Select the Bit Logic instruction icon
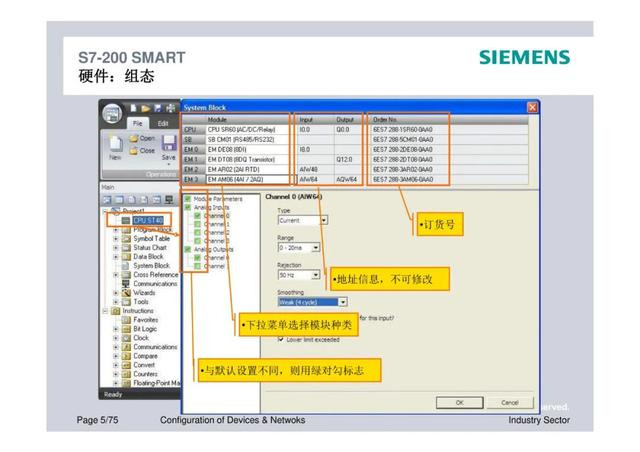640x452 pixels. (x=127, y=329)
